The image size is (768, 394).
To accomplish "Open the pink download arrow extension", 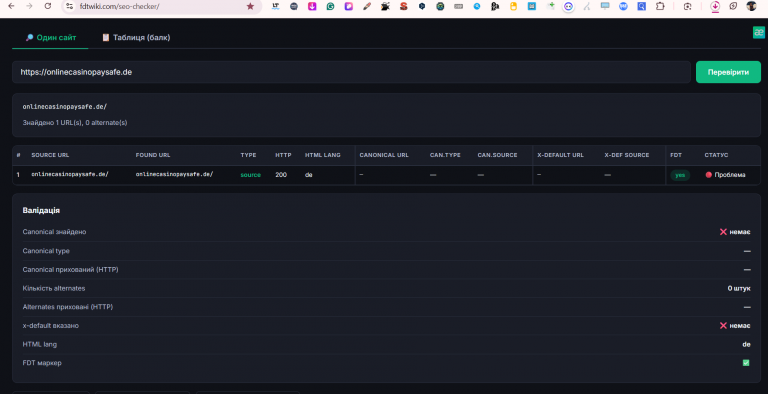I will 312,6.
